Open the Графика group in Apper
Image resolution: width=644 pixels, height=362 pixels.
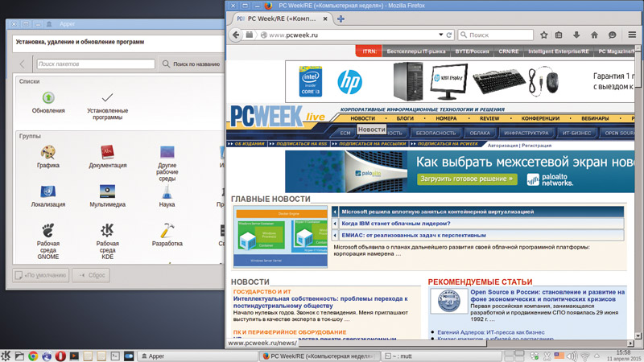[x=48, y=157]
